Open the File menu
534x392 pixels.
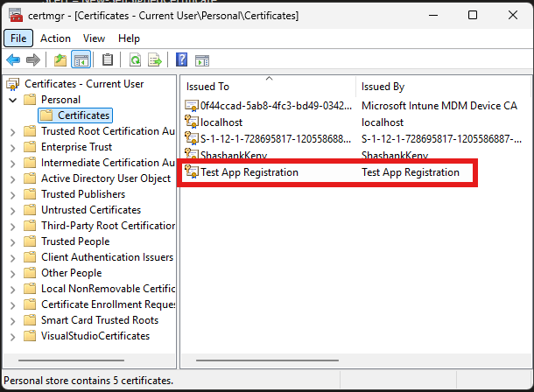click(18, 38)
